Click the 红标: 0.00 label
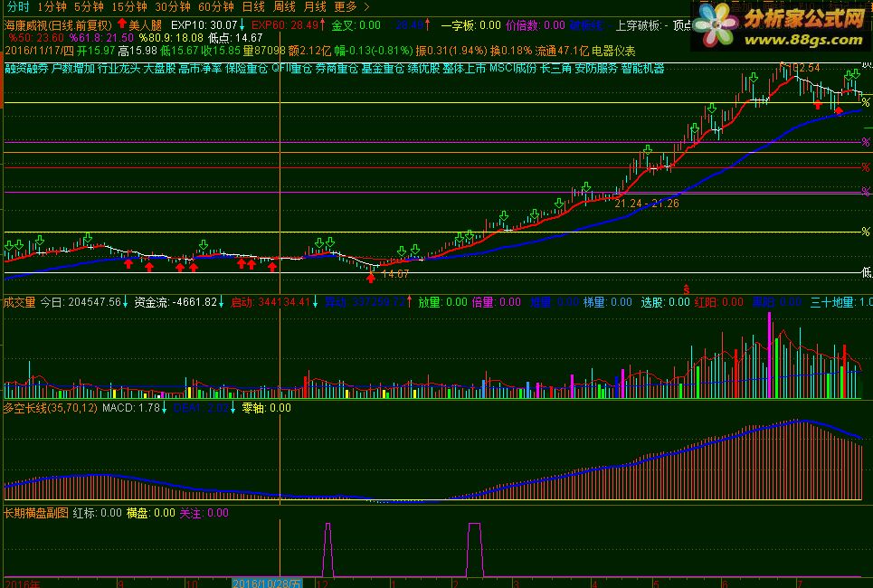The image size is (873, 588). [x=98, y=513]
